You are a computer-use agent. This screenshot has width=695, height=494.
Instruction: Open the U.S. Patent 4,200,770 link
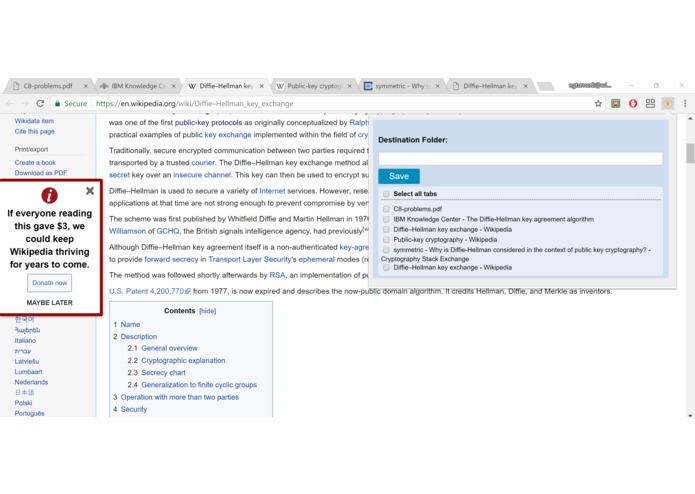[150, 291]
